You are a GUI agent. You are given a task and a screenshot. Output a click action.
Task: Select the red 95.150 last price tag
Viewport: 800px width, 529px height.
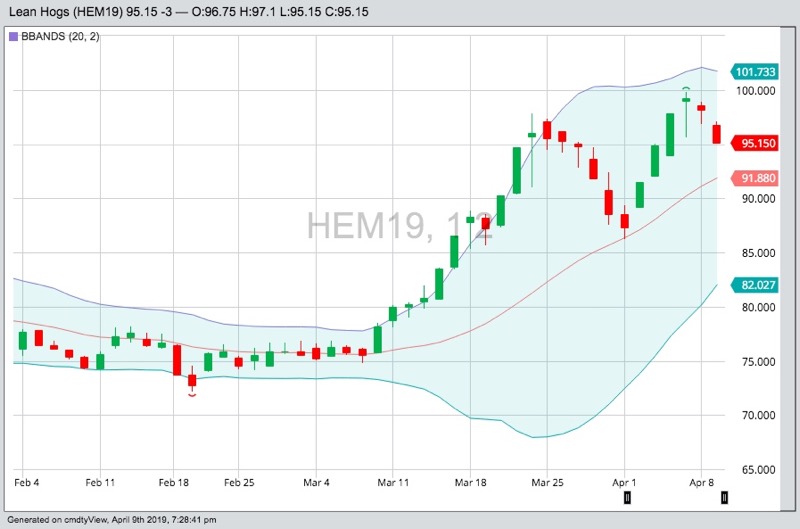click(x=756, y=143)
